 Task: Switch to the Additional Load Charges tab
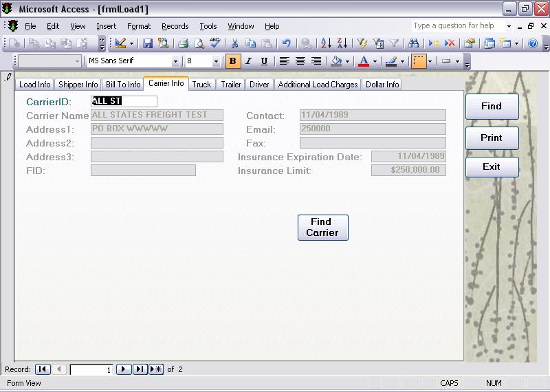(x=318, y=85)
